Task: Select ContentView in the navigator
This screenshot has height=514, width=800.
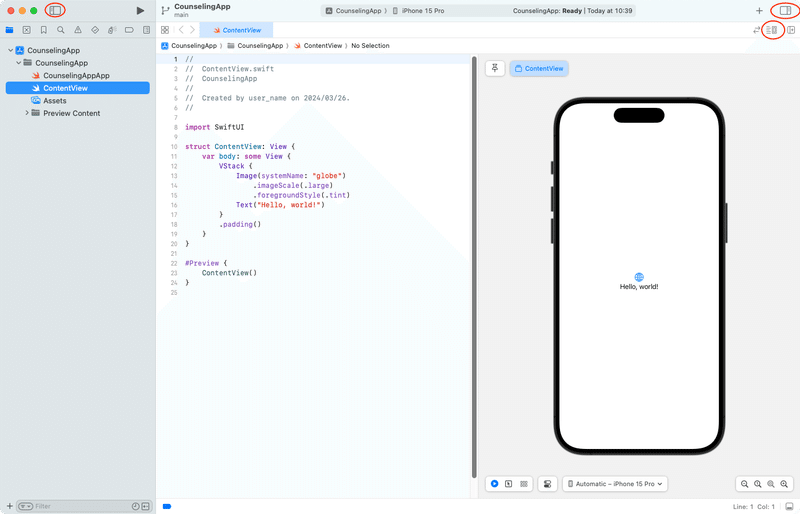Action: (x=78, y=88)
